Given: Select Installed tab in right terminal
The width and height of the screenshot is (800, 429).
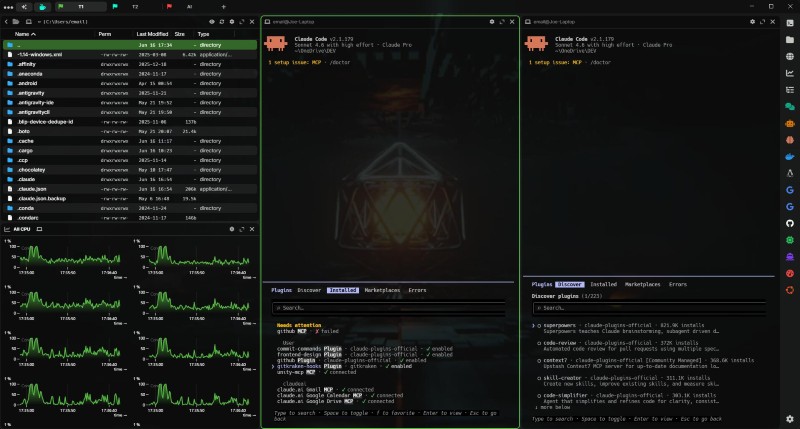Looking at the screenshot, I should pyautogui.click(x=604, y=285).
